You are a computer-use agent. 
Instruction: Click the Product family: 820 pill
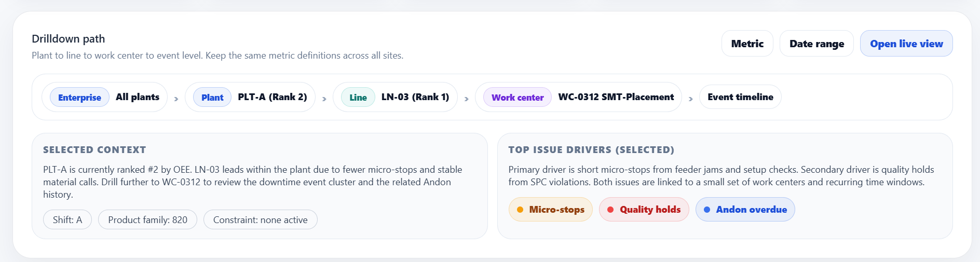tap(147, 219)
